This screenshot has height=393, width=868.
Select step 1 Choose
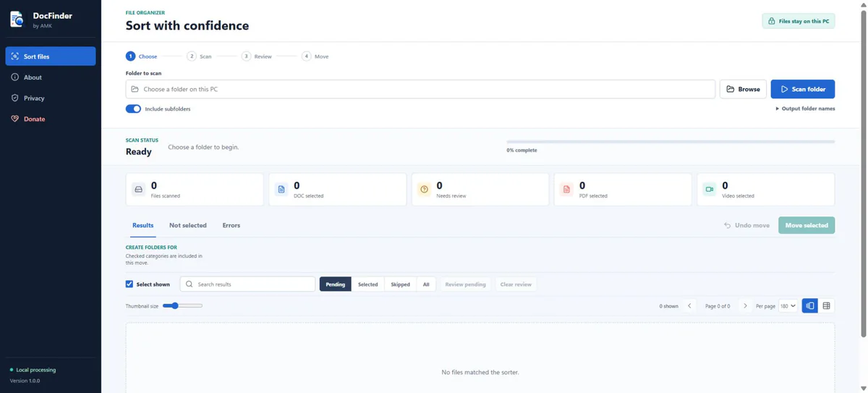pyautogui.click(x=142, y=56)
